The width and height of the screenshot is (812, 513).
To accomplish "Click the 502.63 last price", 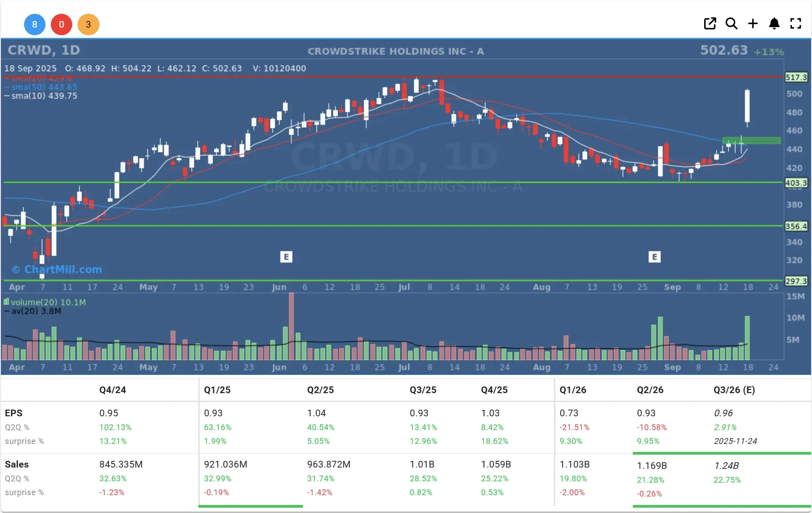I will (724, 50).
